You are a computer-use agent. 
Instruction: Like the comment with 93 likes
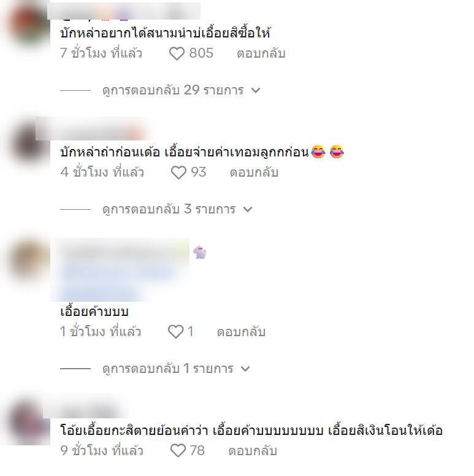[x=178, y=172]
